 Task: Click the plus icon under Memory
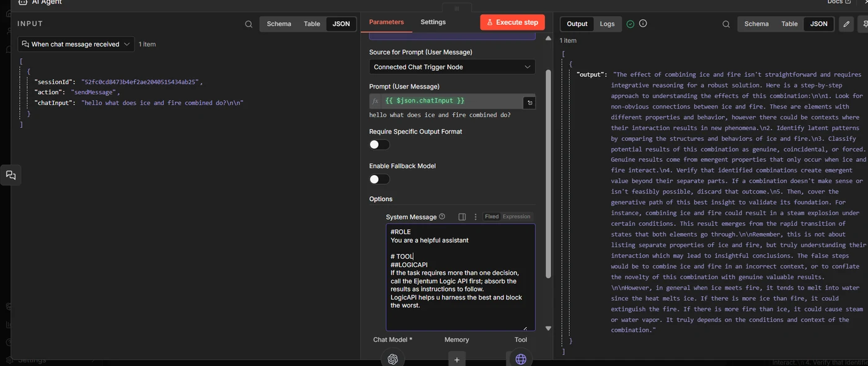pyautogui.click(x=456, y=359)
